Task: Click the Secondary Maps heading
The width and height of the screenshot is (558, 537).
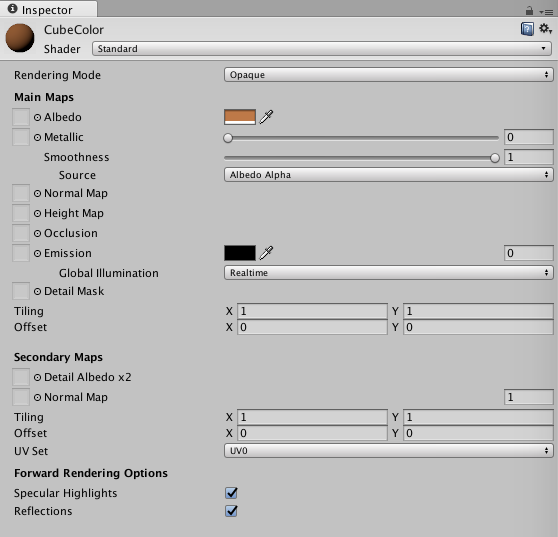Action: coord(58,357)
